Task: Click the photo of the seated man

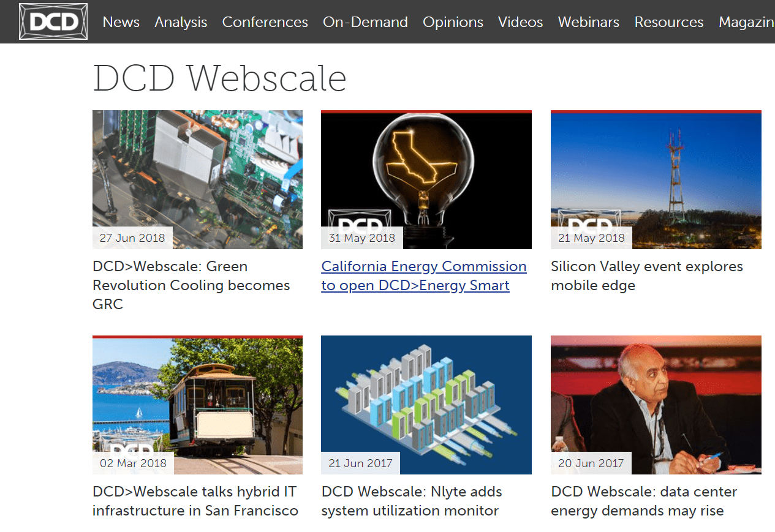Action: coord(656,405)
